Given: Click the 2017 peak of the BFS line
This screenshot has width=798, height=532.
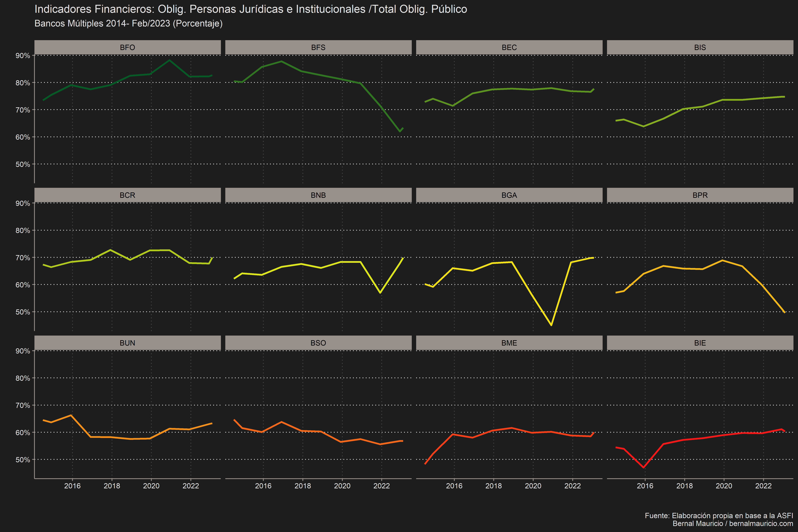Looking at the screenshot, I should pyautogui.click(x=282, y=61).
